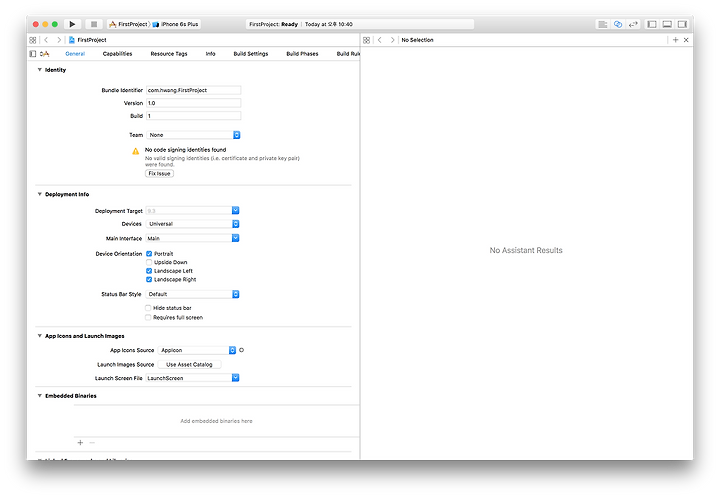Collapse the Embedded Binaries section

(39, 396)
